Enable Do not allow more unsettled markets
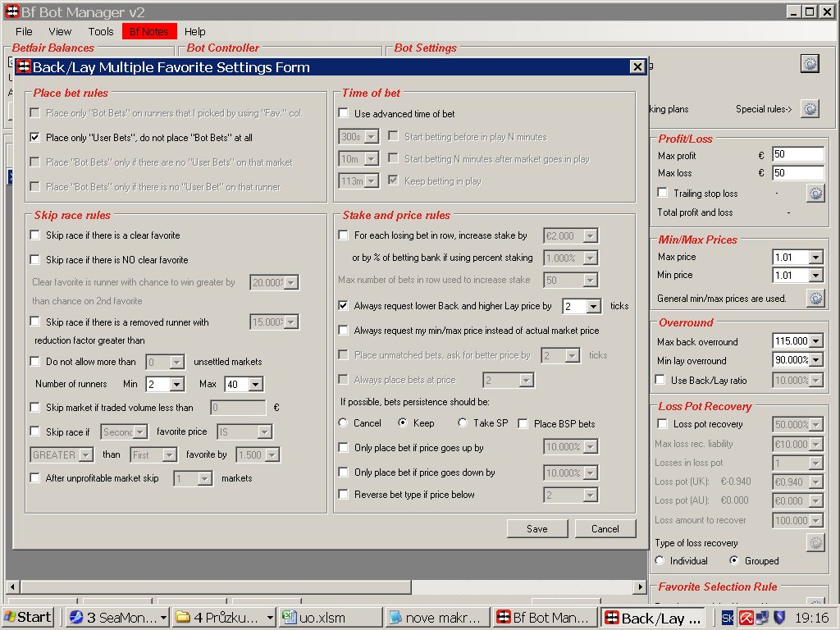The image size is (840, 630). [34, 362]
